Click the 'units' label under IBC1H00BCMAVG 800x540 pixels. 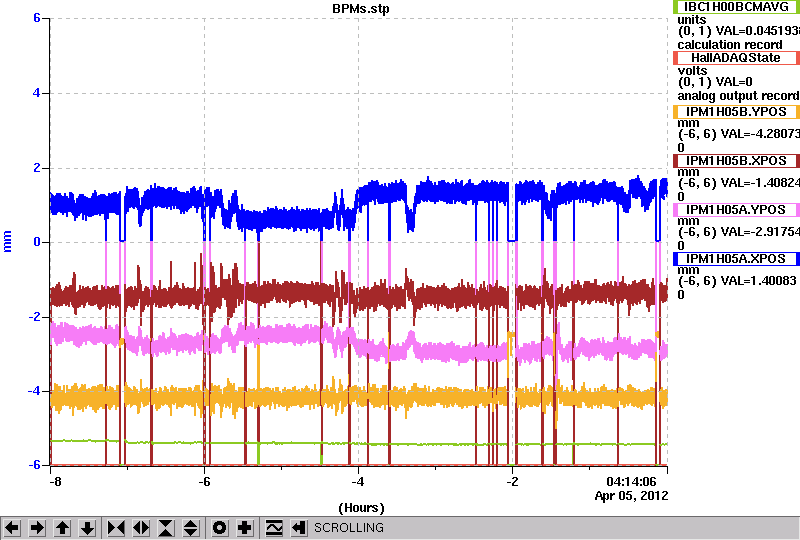pos(692,20)
